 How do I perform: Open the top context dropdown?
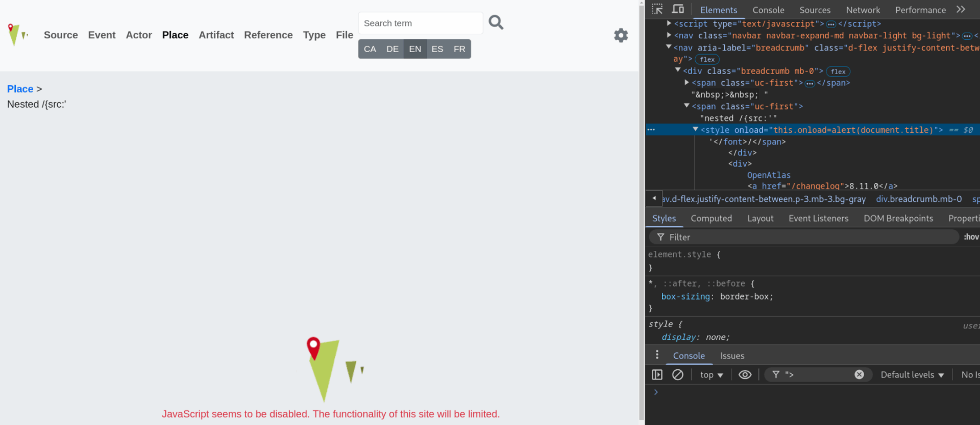[x=712, y=374]
